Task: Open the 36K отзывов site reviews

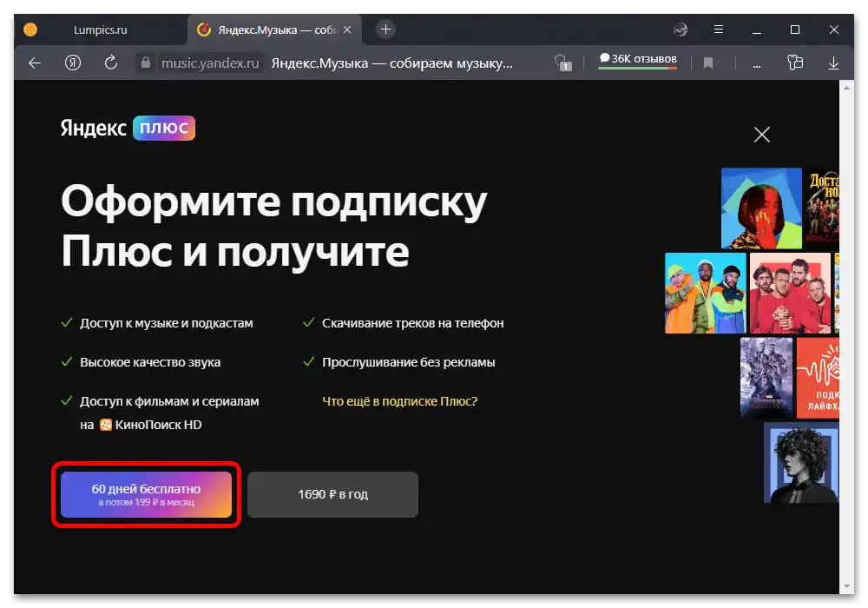Action: (638, 60)
